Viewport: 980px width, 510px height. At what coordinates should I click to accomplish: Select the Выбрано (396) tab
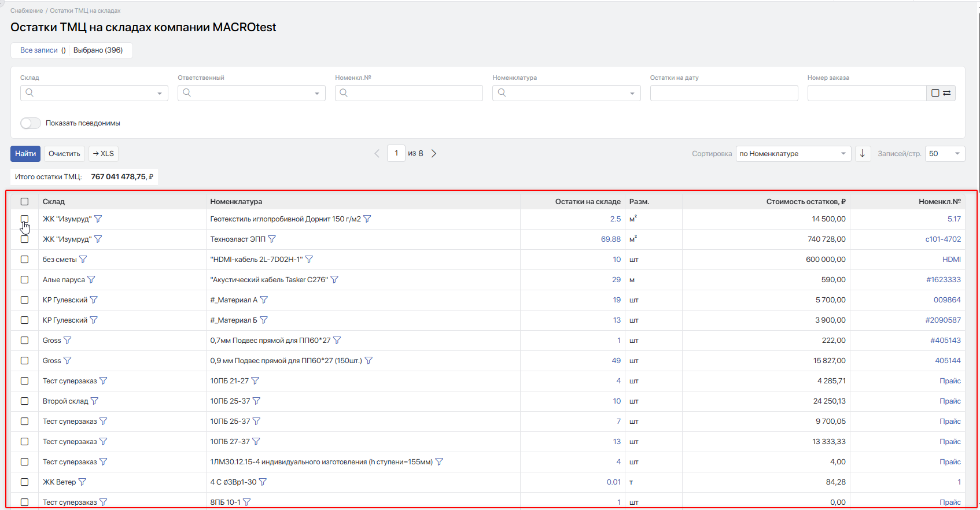coord(98,50)
